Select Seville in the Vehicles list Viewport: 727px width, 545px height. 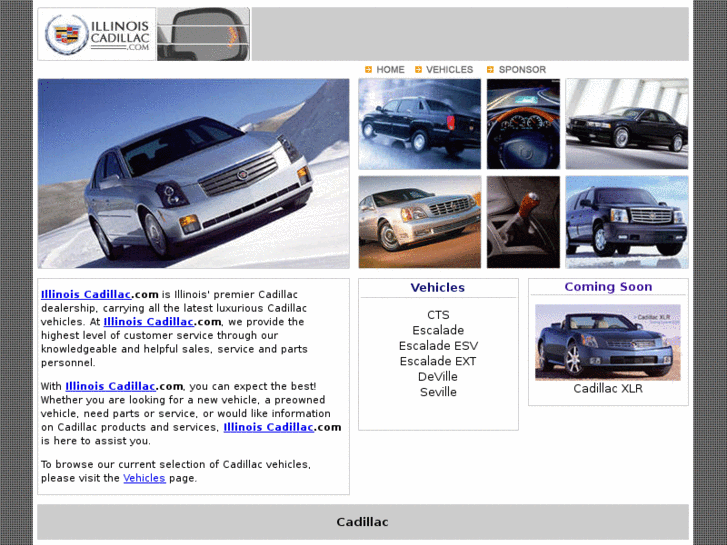pyautogui.click(x=438, y=392)
